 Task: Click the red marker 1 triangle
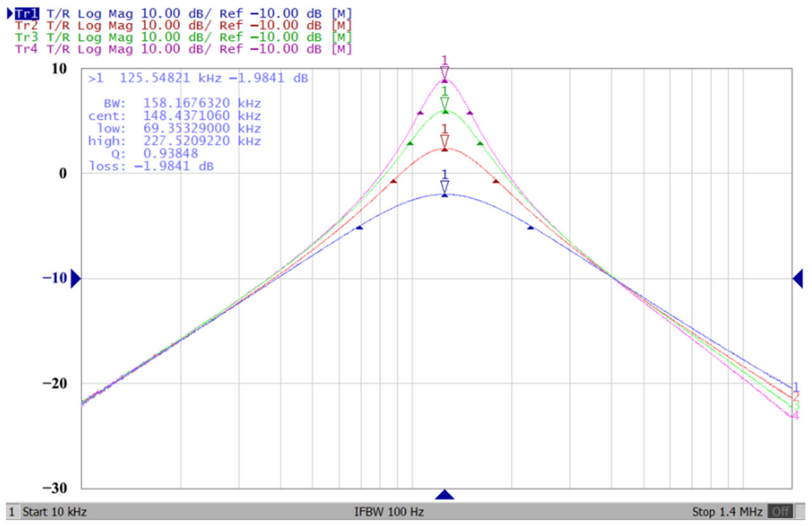click(x=444, y=140)
